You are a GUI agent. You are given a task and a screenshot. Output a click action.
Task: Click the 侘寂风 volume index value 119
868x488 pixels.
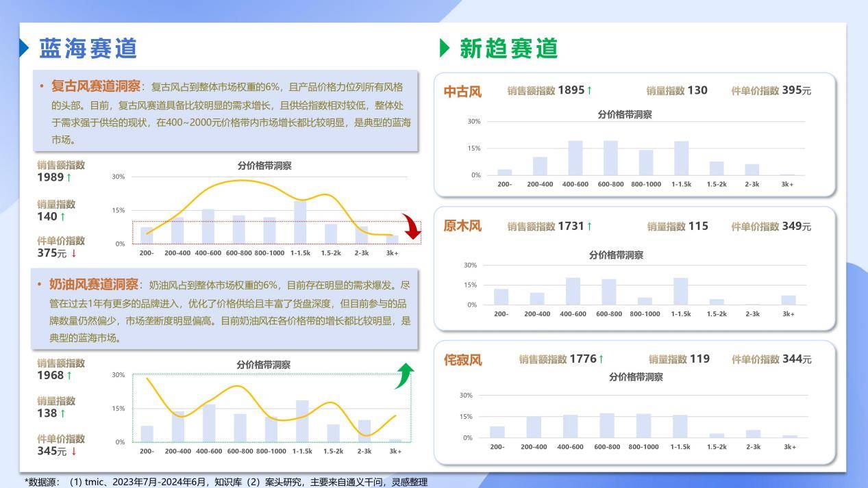coord(699,359)
